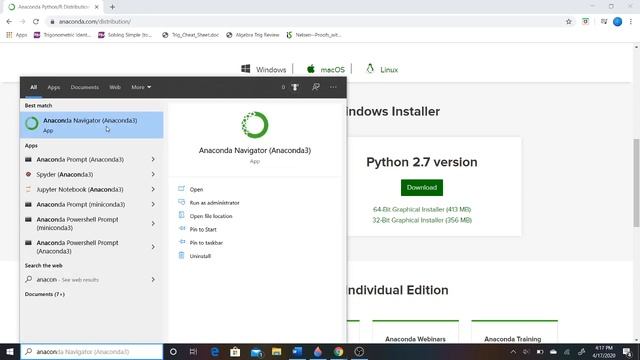The image size is (640, 360).
Task: Show hidden system tray icons
Action: (x=513, y=352)
